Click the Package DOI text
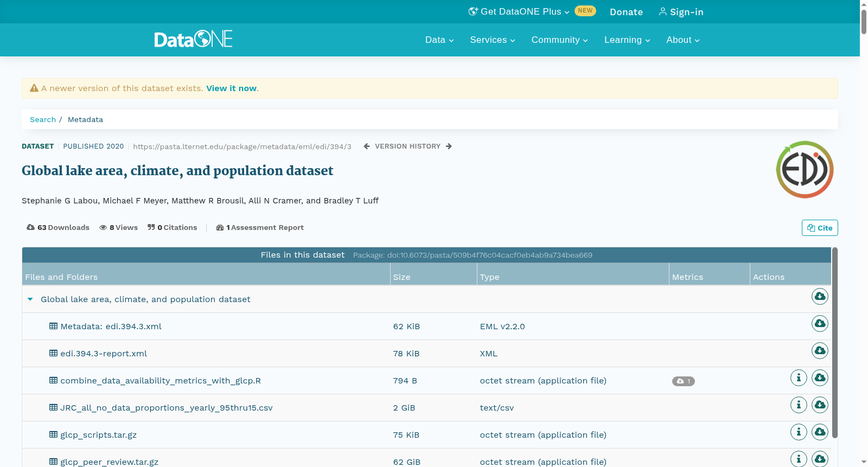The image size is (868, 467). click(473, 255)
